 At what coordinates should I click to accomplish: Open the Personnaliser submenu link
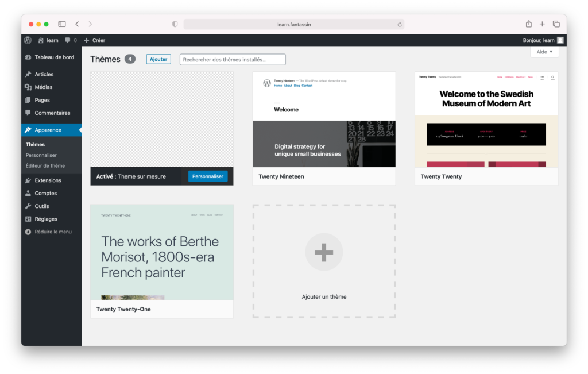click(41, 155)
